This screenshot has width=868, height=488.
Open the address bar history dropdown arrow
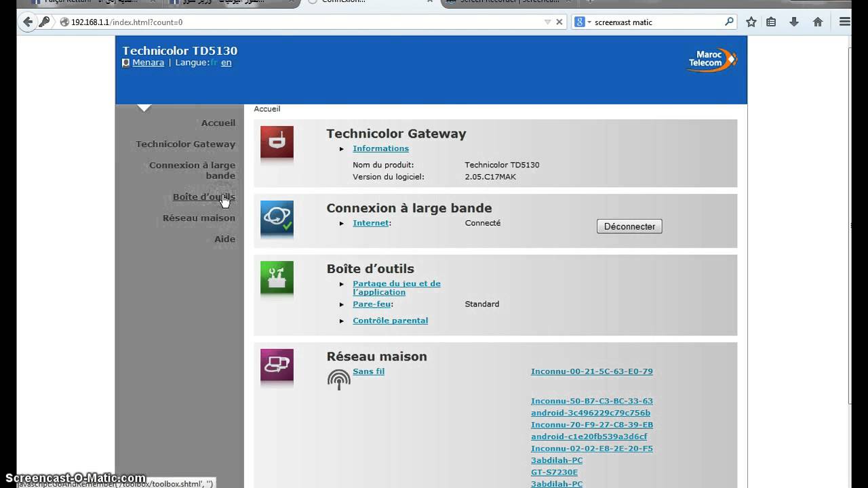(x=547, y=22)
